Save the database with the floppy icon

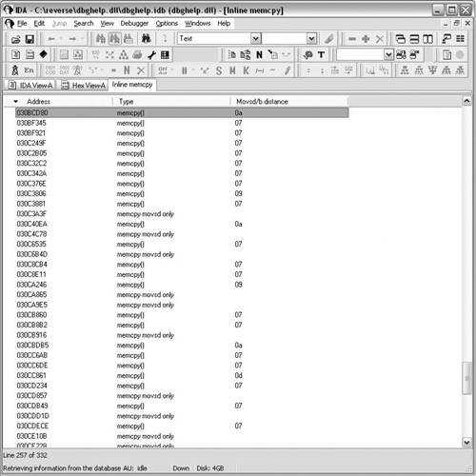pyautogui.click(x=30, y=39)
